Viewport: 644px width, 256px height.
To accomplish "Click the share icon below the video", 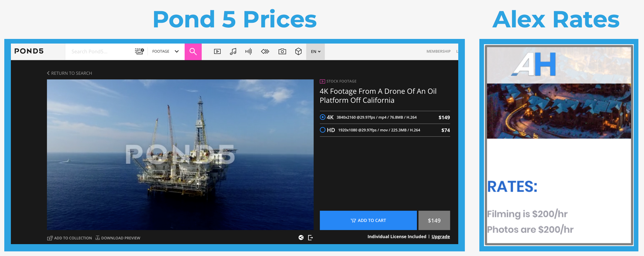I will pyautogui.click(x=301, y=238).
